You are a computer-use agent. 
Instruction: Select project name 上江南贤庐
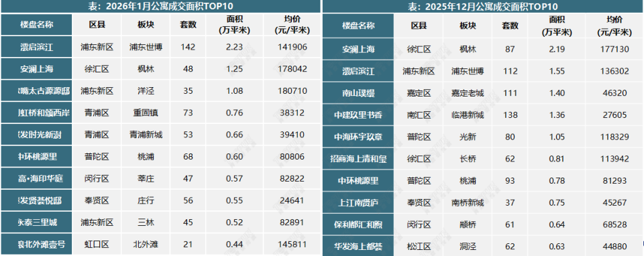(x=358, y=202)
